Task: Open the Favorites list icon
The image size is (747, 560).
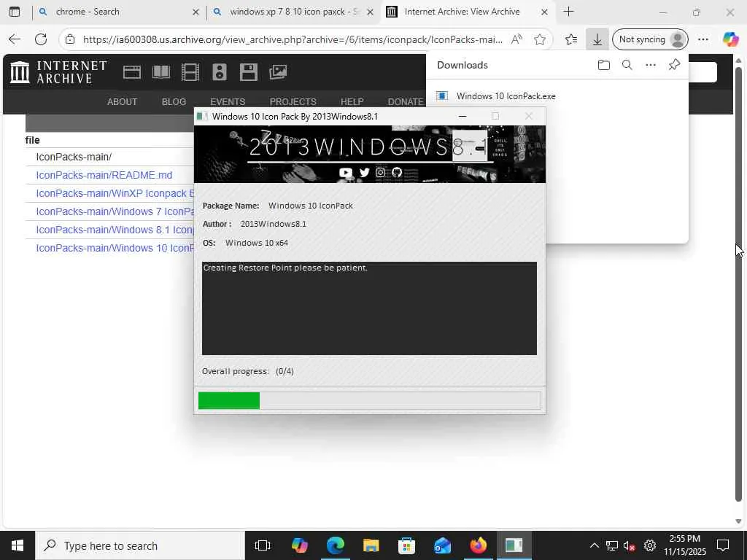Action: pyautogui.click(x=570, y=39)
